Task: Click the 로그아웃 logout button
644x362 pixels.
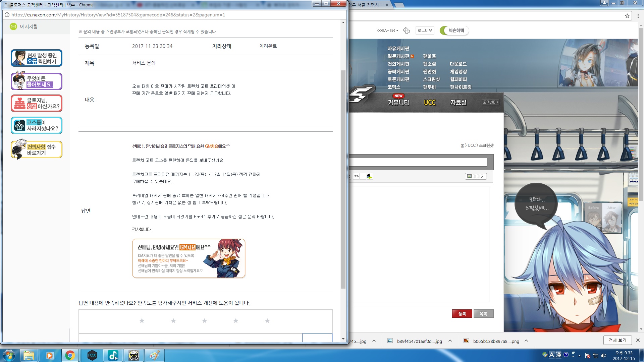Action: click(425, 31)
